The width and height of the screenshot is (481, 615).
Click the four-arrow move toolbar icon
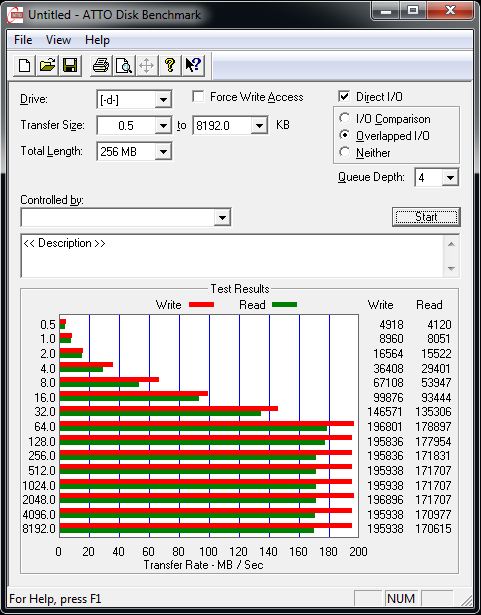146,65
